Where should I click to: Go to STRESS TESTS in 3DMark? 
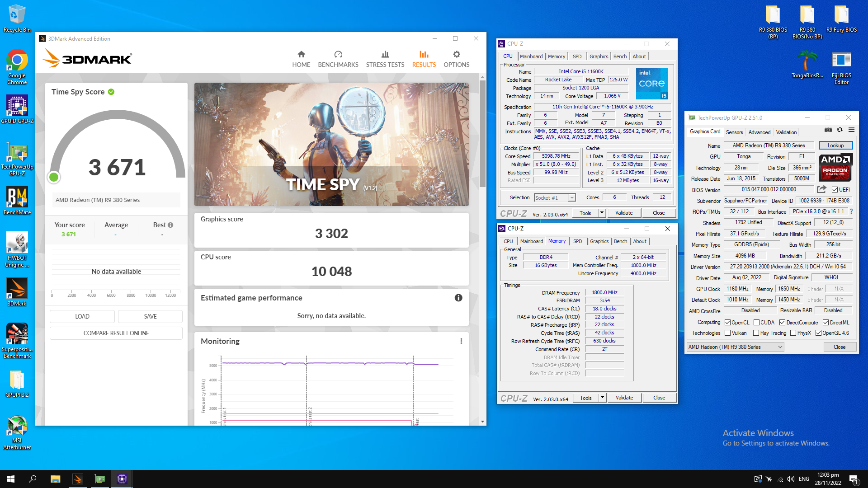[x=385, y=59]
